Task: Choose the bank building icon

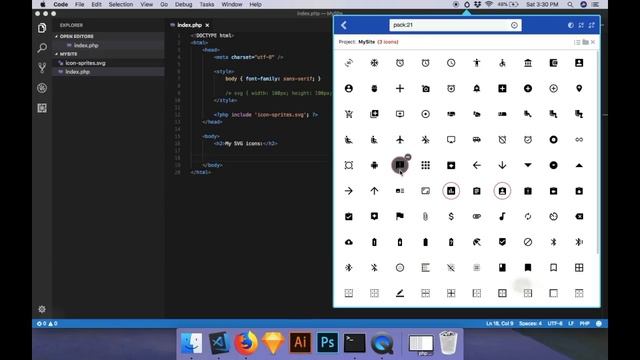Action: 528,63
